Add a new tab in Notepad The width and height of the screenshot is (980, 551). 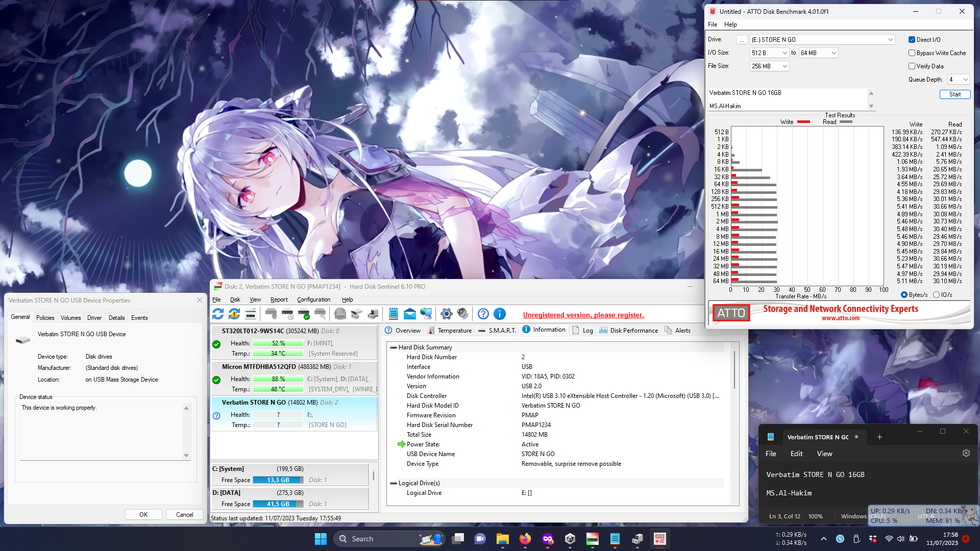click(879, 437)
